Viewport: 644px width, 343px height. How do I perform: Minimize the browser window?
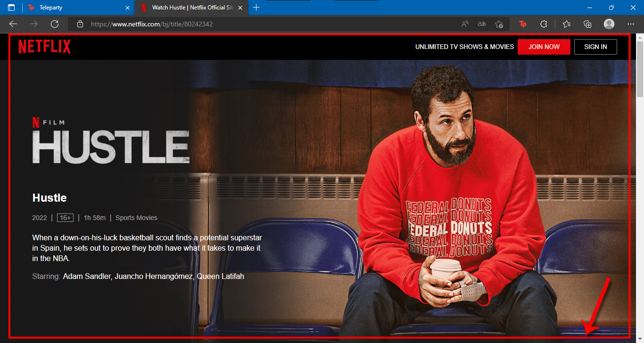(589, 8)
